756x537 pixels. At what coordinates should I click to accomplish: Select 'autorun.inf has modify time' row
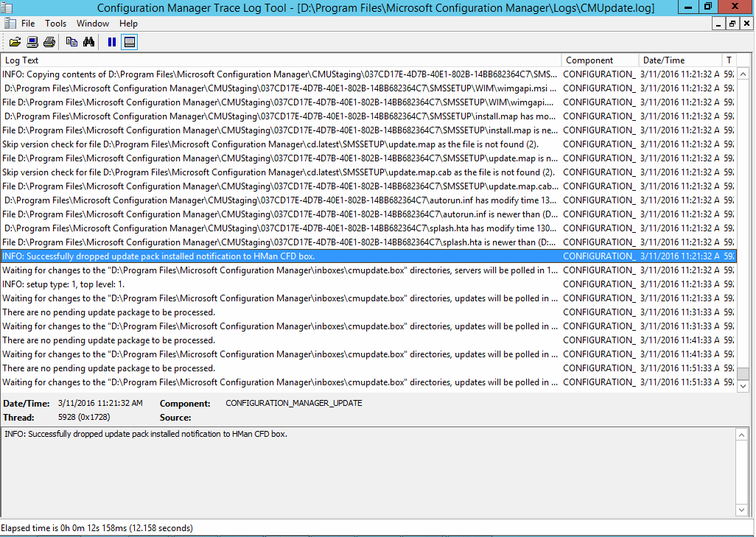(368, 200)
